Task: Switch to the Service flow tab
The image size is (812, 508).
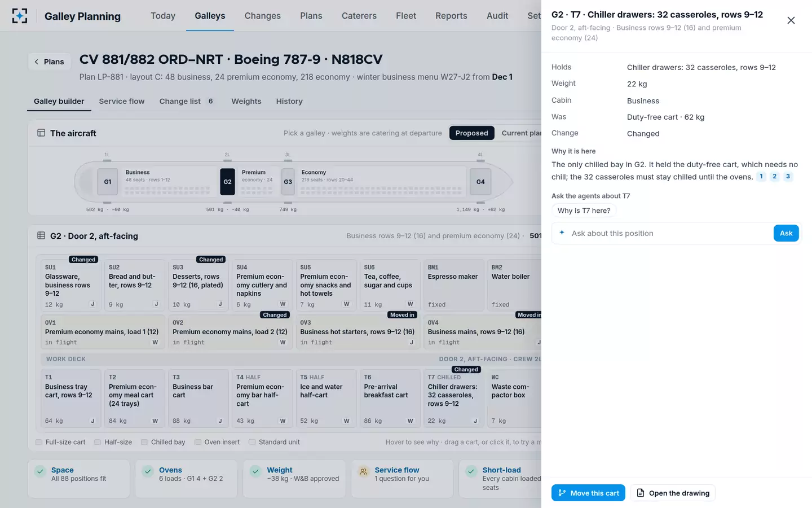Action: [x=122, y=101]
